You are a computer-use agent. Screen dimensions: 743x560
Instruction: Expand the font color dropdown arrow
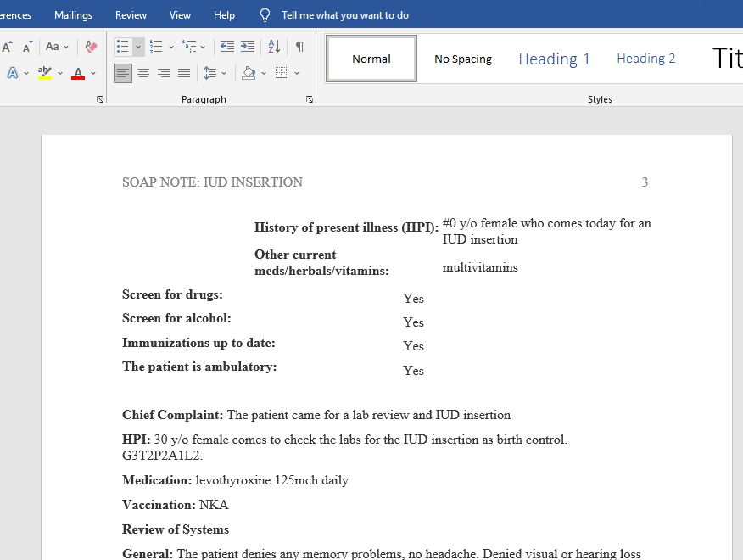[x=93, y=73]
